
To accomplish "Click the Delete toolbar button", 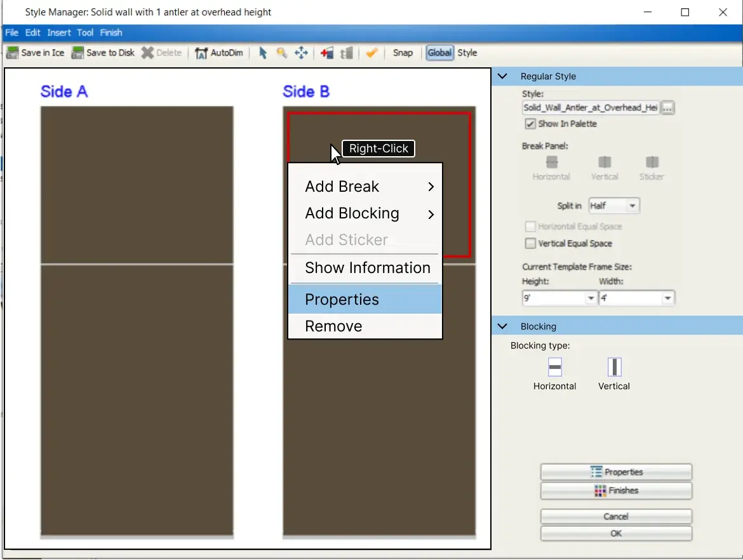I will point(161,53).
